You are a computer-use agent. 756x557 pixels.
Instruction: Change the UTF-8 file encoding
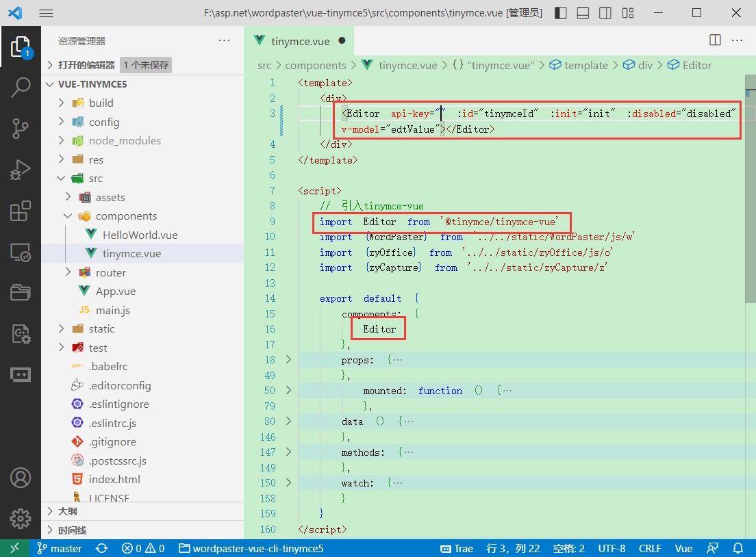[x=612, y=548]
